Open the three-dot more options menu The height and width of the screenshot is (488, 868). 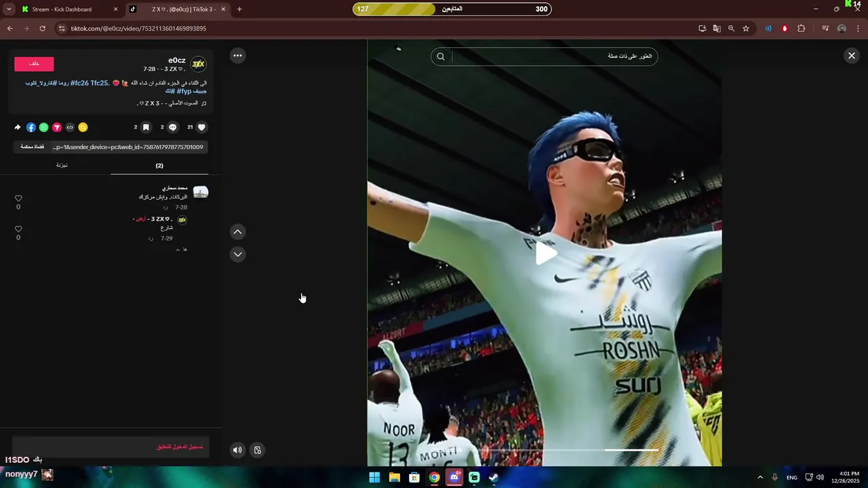237,56
